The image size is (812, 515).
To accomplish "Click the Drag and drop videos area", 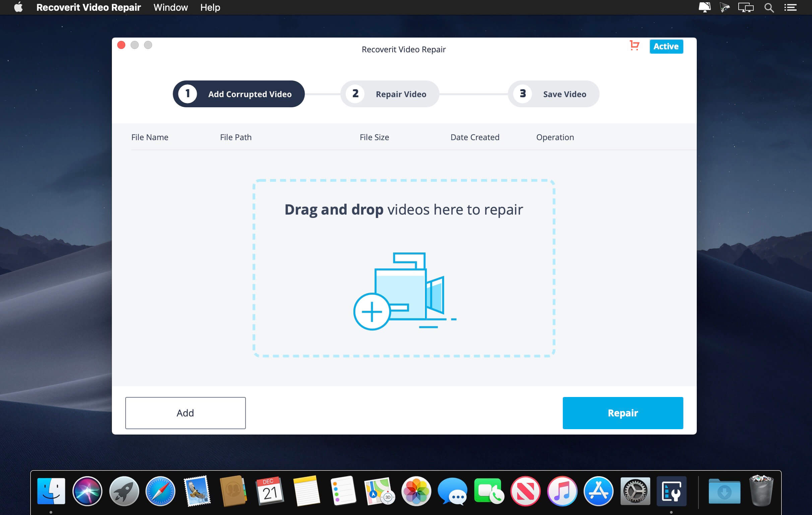I will coord(404,268).
